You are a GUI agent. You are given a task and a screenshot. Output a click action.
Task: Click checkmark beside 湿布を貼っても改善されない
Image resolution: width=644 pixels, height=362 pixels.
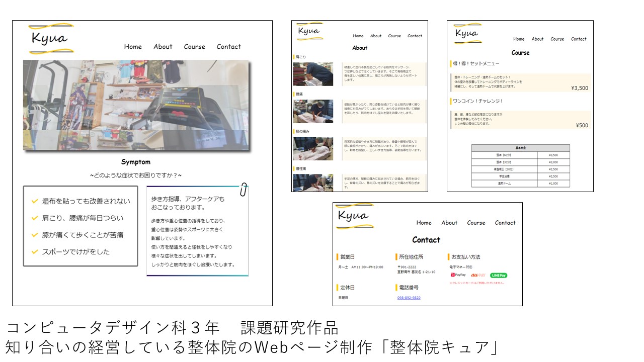point(35,201)
